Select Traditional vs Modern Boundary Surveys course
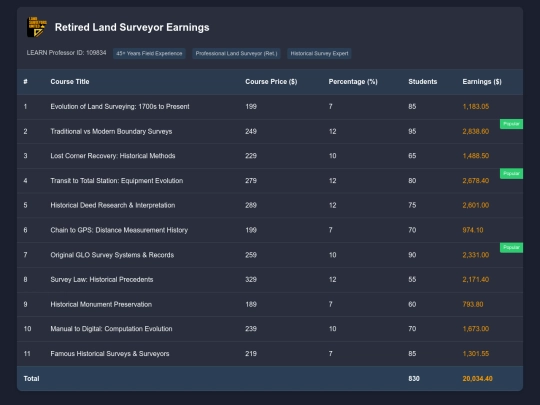Screen dimensions: 540x405 tap(111, 131)
